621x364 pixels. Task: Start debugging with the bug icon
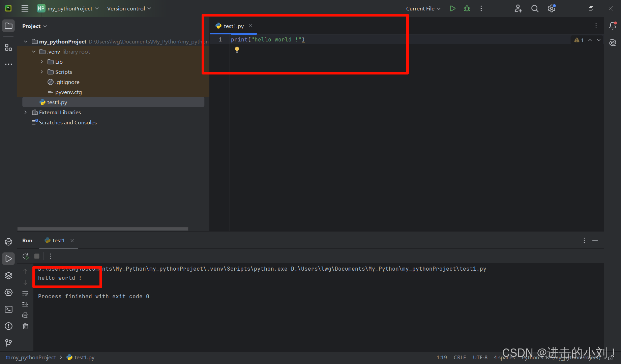(467, 8)
